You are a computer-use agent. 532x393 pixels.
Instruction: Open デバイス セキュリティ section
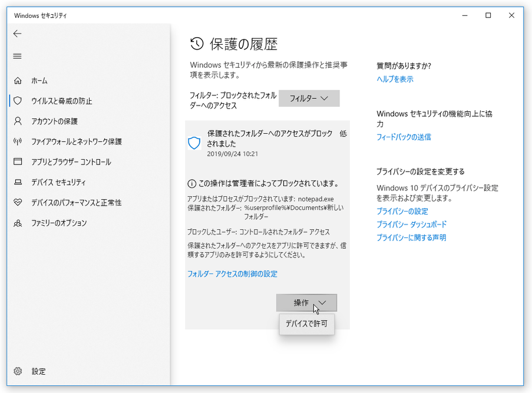click(x=58, y=182)
